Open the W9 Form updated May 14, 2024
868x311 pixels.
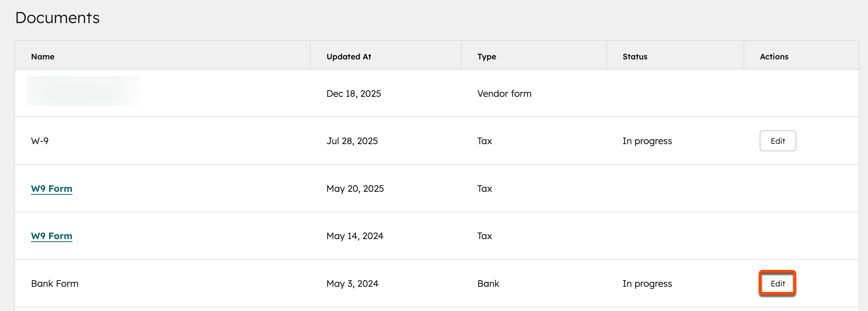[x=52, y=236]
